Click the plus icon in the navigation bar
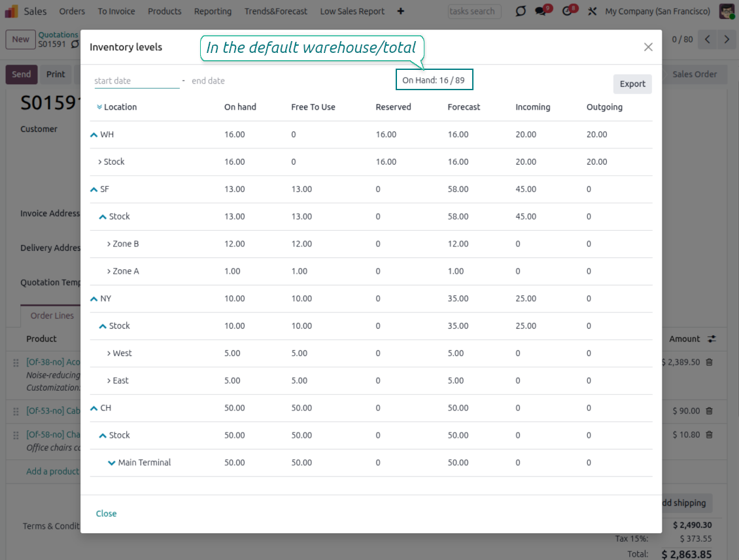The height and width of the screenshot is (560, 739). pos(401,11)
